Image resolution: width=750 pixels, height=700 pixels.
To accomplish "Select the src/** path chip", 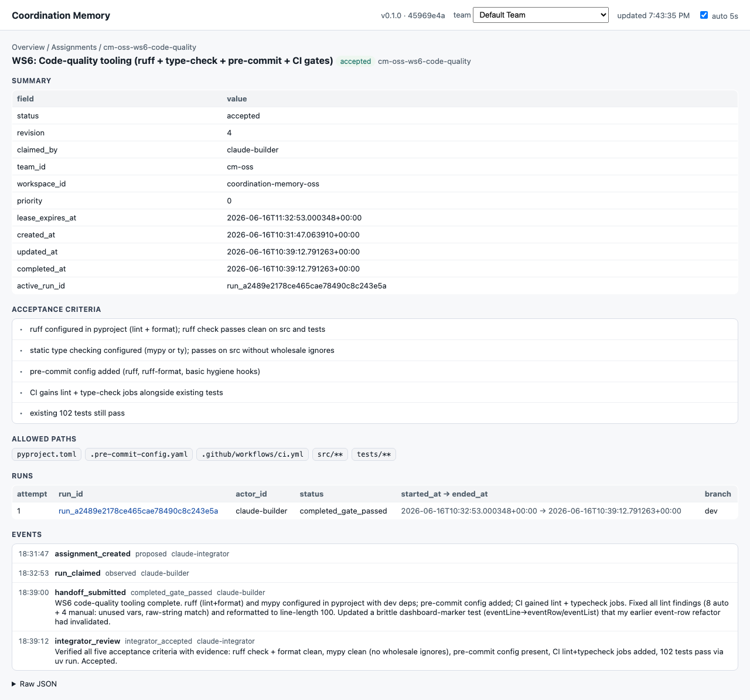I will pyautogui.click(x=330, y=454).
